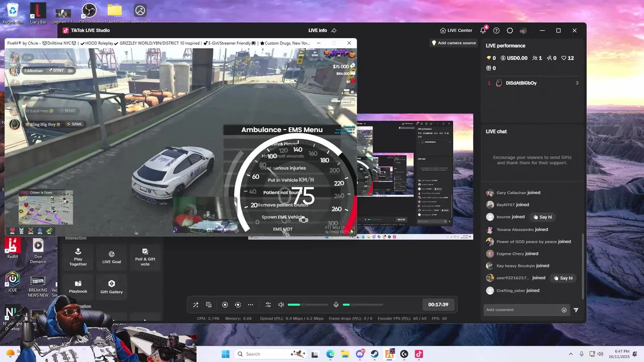Click the taskbar Search box

click(270, 354)
